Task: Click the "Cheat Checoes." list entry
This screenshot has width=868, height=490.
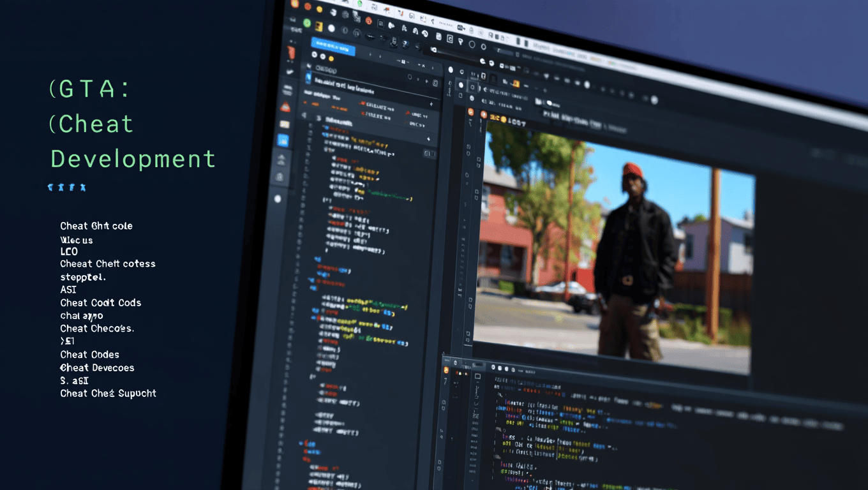Action: (97, 329)
